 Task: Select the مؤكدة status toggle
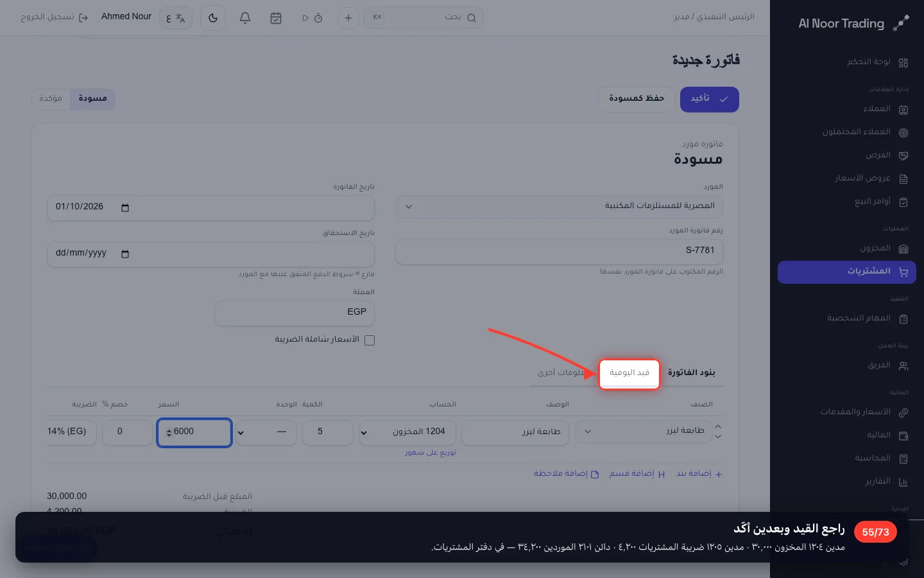coord(51,99)
